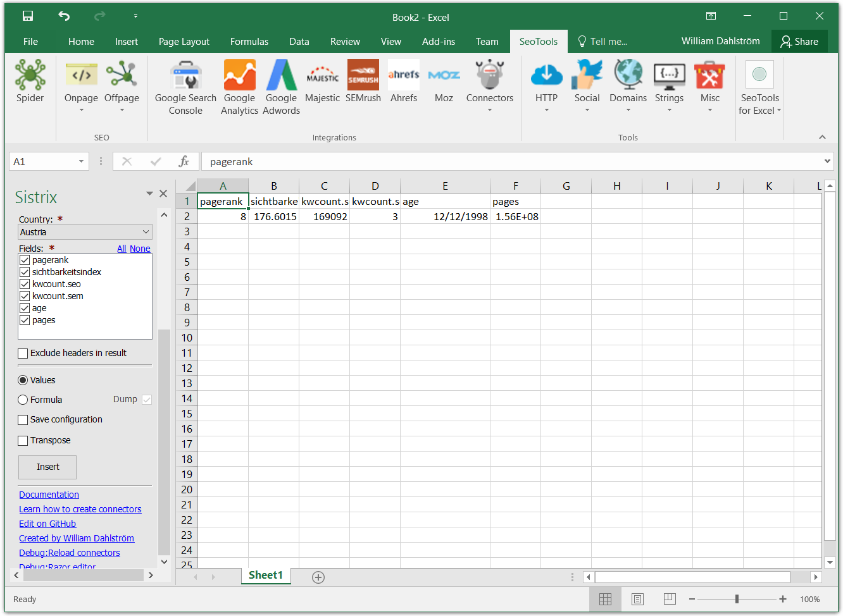This screenshot has width=843, height=616.
Task: Open Edit on GitHub link
Action: [x=47, y=524]
